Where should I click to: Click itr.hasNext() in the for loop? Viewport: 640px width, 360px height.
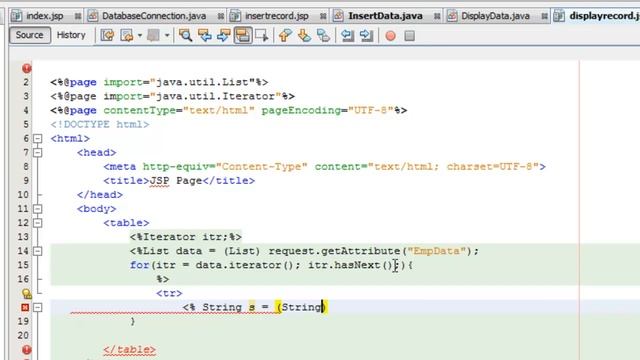click(350, 265)
